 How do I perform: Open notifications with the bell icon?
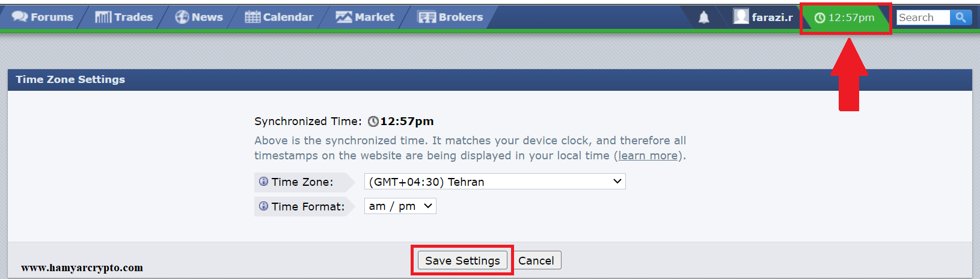click(x=704, y=17)
